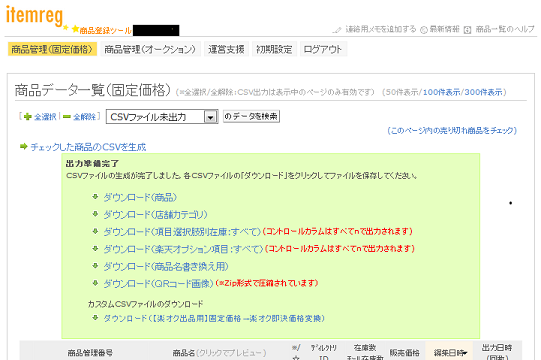541x360 pixels.
Task: Click カスタムCSVファイルのダウンロード label
Action: click(x=145, y=304)
